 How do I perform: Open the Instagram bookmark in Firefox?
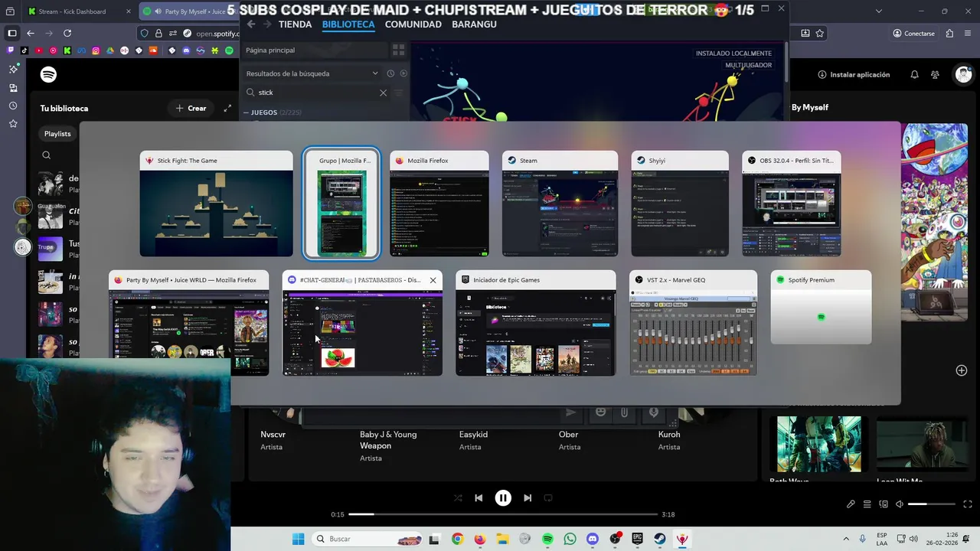pos(96,51)
